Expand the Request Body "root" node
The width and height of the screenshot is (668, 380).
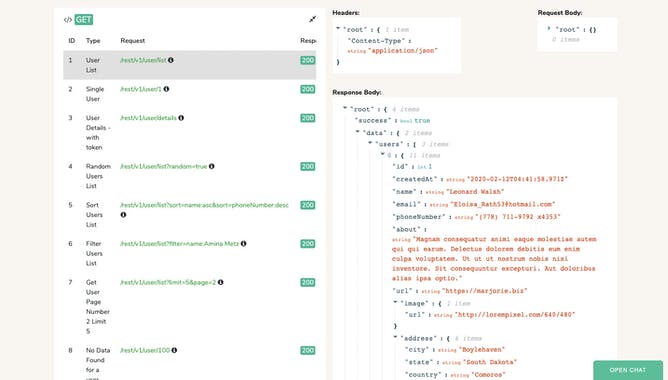pyautogui.click(x=549, y=29)
